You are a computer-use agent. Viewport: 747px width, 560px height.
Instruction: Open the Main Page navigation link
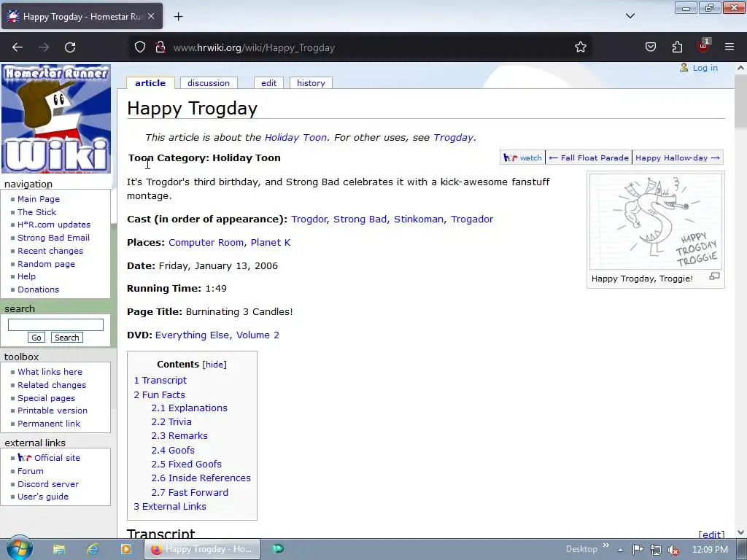click(x=39, y=199)
